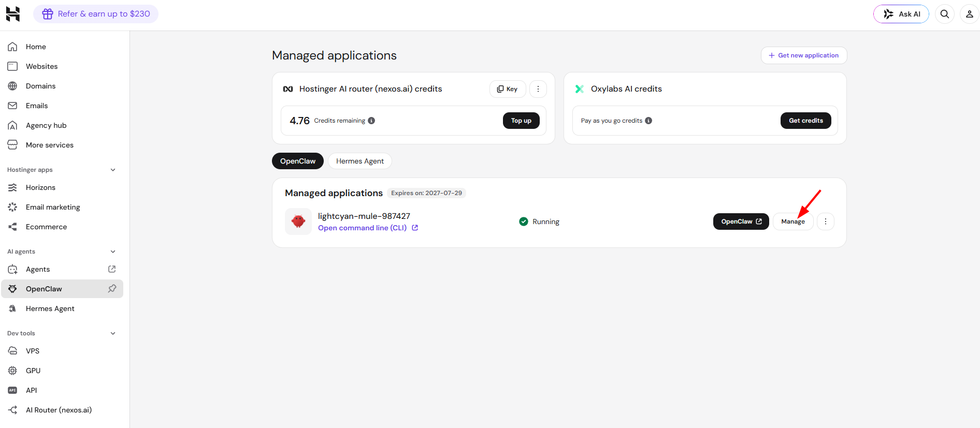
Task: Click the Get credits button
Action: click(806, 121)
